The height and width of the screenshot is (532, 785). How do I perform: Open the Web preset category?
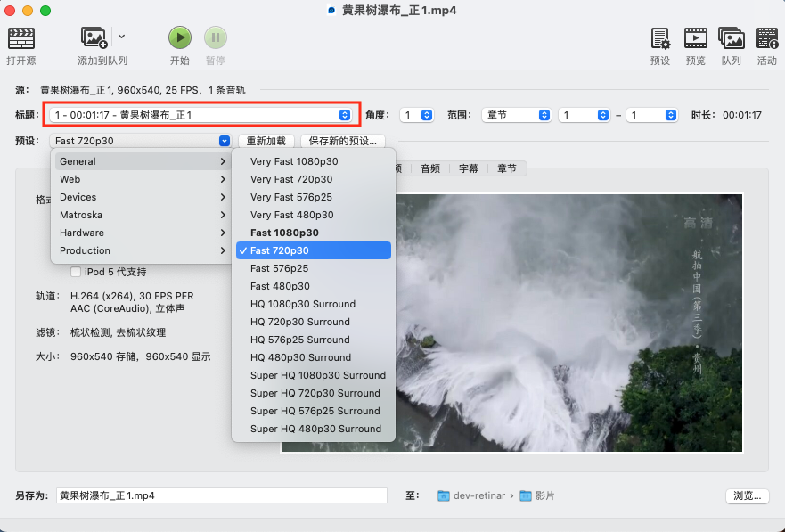[x=141, y=179]
